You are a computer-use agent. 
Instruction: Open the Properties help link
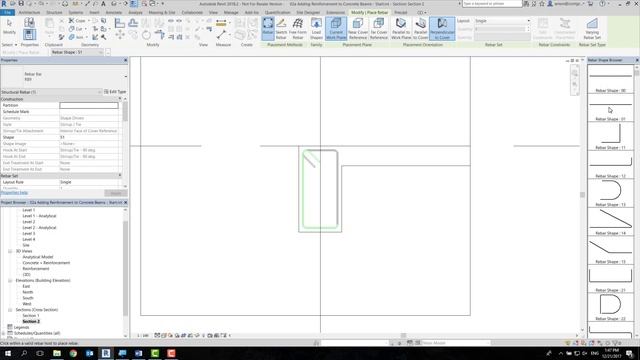tap(14, 193)
